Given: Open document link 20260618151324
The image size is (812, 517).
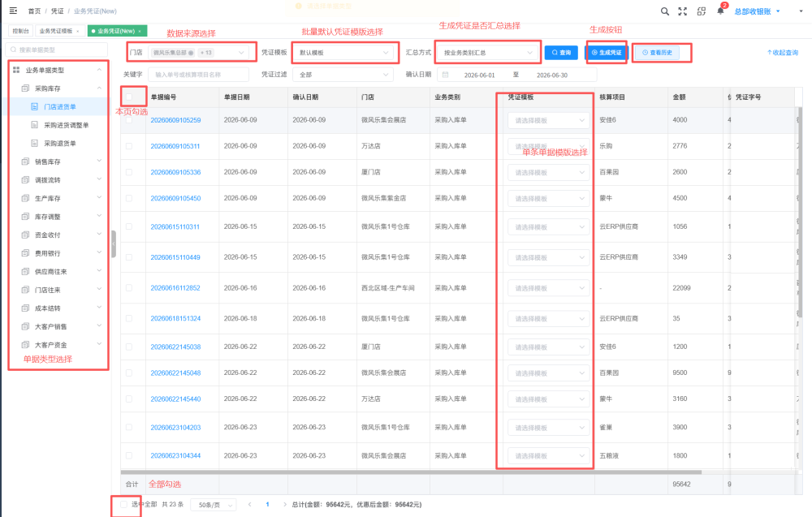Looking at the screenshot, I should [175, 319].
